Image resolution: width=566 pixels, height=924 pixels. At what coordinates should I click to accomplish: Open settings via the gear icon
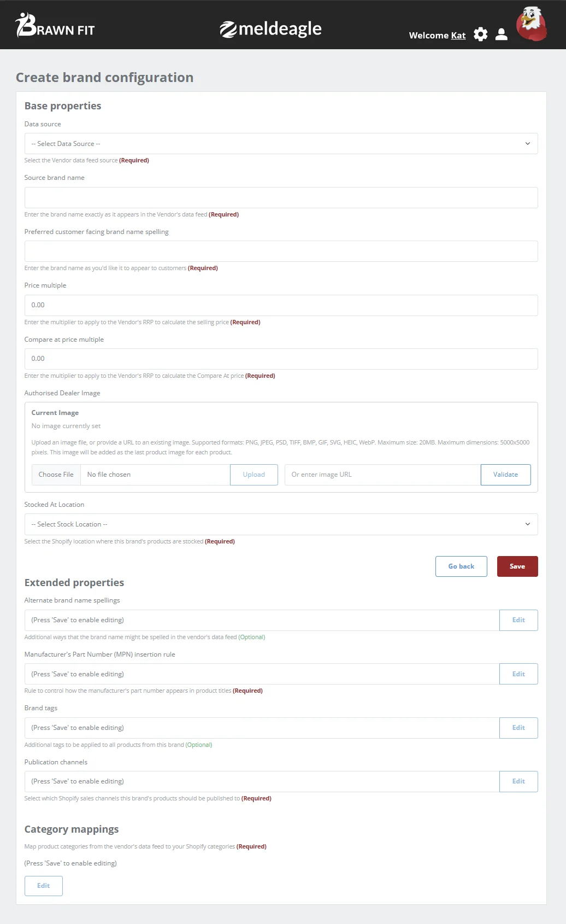tap(480, 34)
